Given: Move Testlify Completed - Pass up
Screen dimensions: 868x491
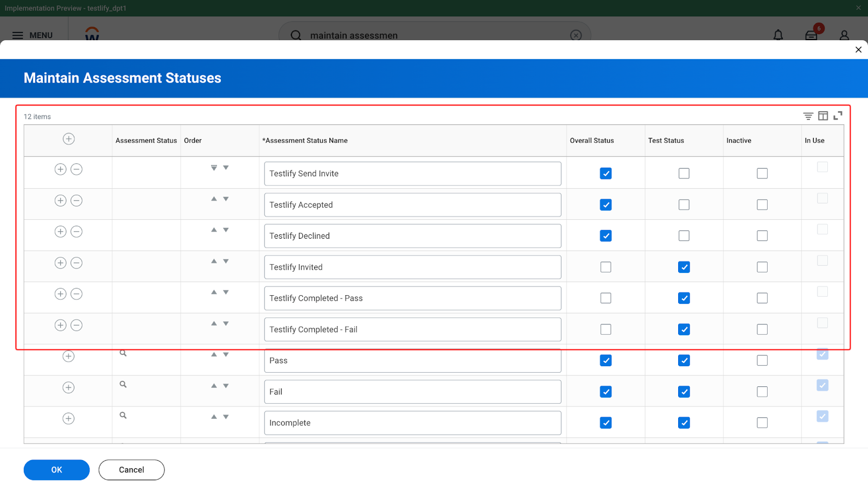Looking at the screenshot, I should 214,292.
